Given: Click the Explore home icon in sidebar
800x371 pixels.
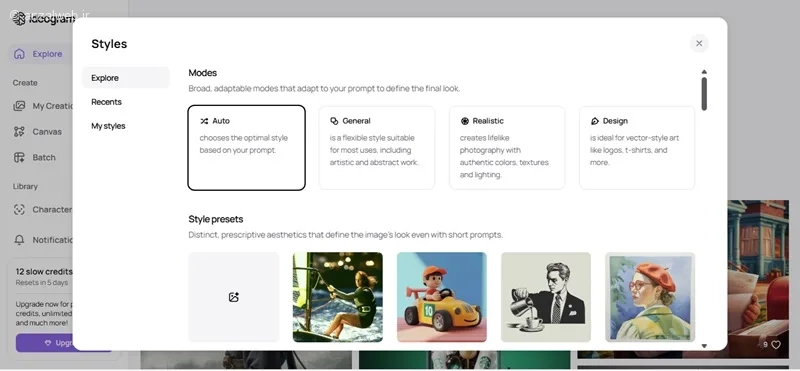Looking at the screenshot, I should (x=19, y=54).
